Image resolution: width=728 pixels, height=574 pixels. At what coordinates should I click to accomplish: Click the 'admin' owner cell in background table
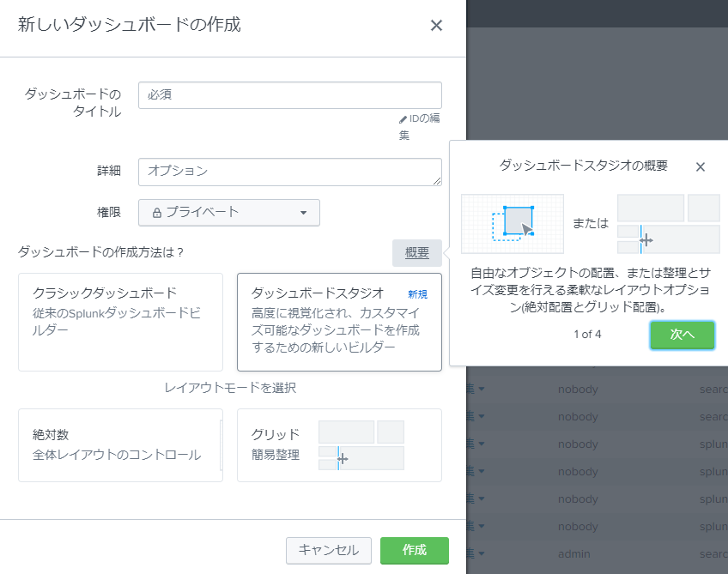pyautogui.click(x=573, y=554)
